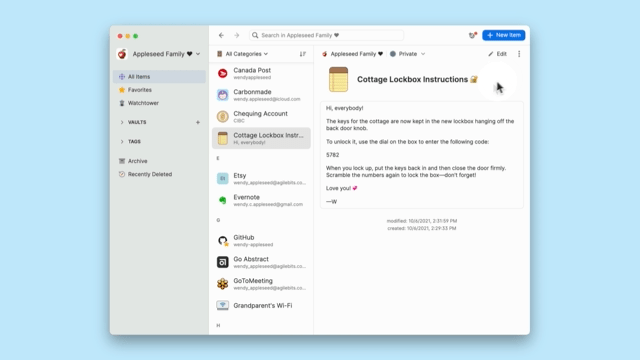Click the back navigation arrow

221,35
